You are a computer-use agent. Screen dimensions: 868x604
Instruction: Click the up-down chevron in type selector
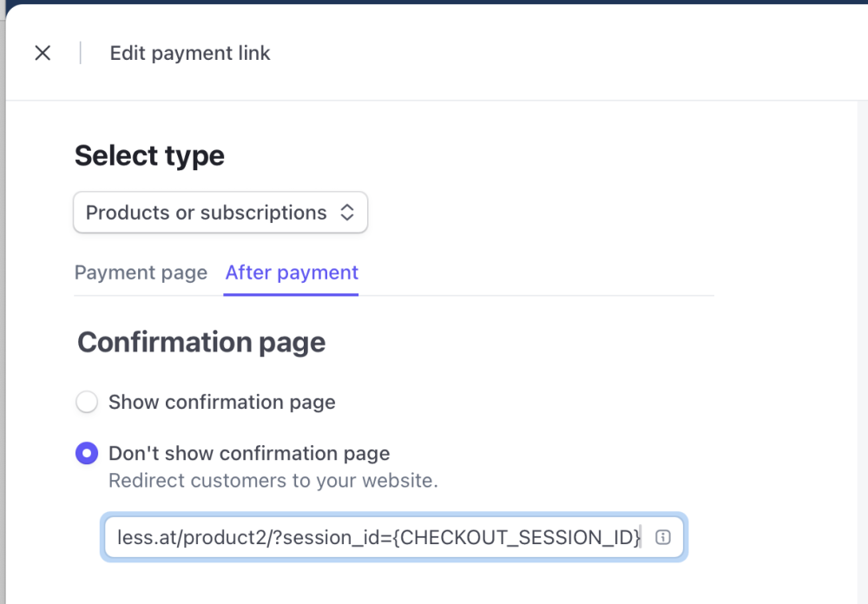pos(346,213)
